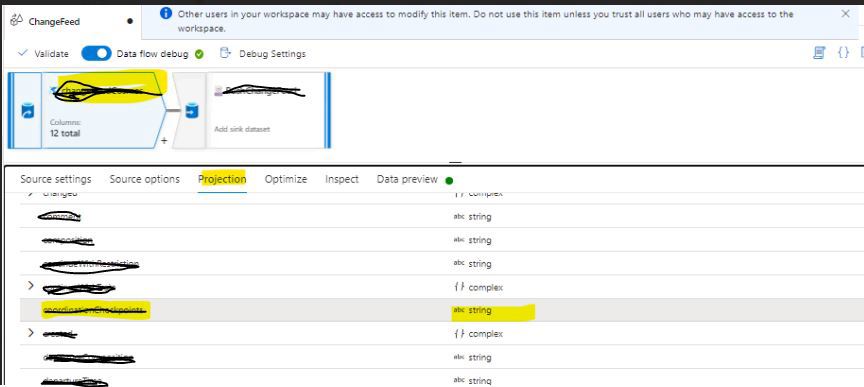Switch to the Source settings tab
This screenshot has width=864, height=387.
coord(56,179)
